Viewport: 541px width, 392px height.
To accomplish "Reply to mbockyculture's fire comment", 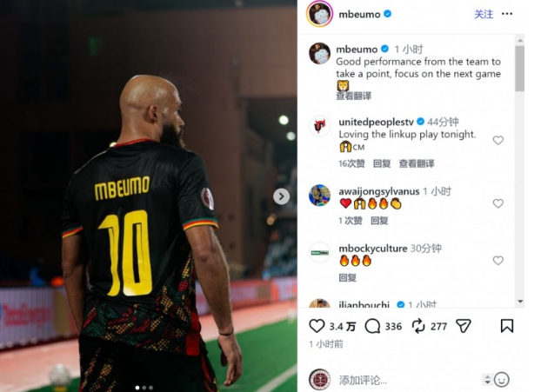I will (x=347, y=277).
